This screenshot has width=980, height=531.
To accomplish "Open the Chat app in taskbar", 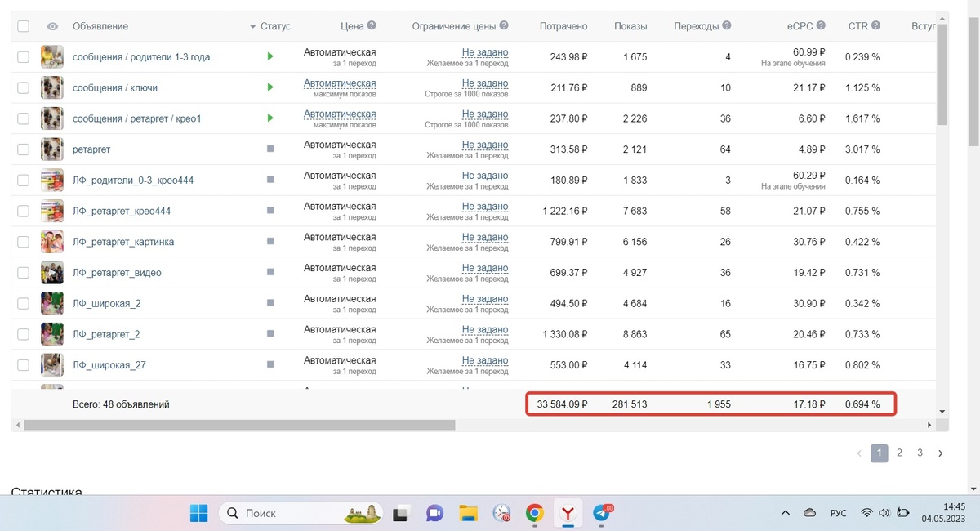I will pos(434,513).
